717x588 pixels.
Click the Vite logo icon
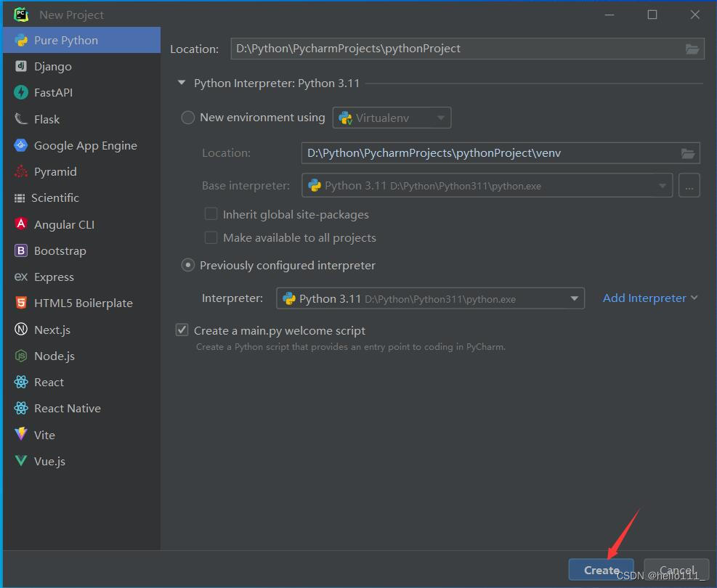point(20,434)
